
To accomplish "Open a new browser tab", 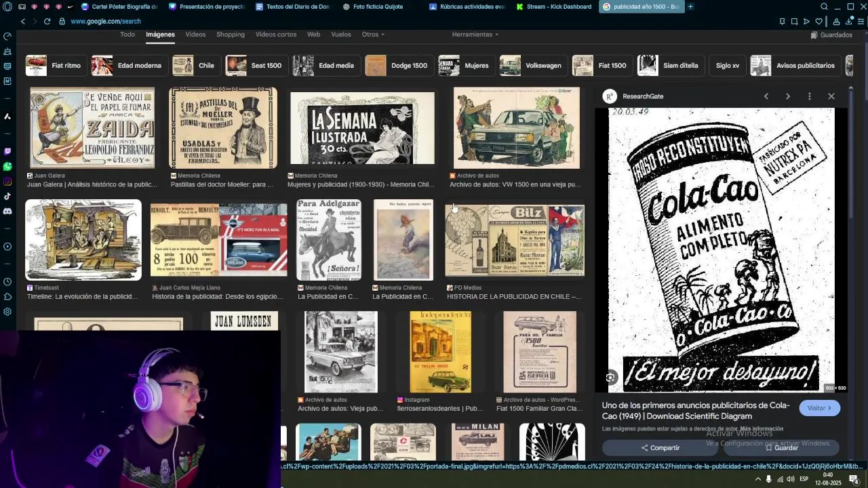I will [690, 7].
